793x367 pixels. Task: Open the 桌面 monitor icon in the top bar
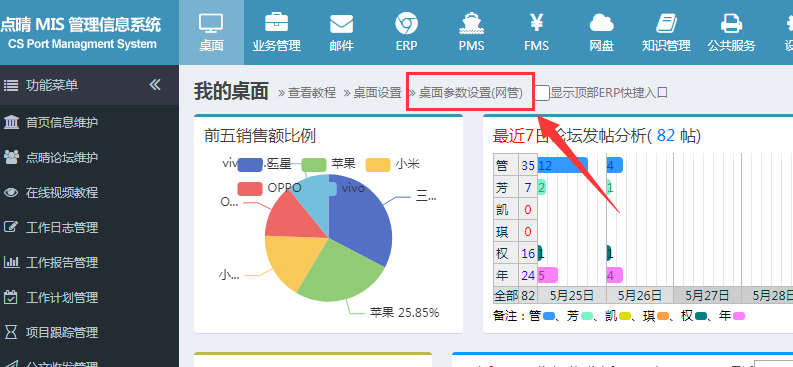click(211, 24)
